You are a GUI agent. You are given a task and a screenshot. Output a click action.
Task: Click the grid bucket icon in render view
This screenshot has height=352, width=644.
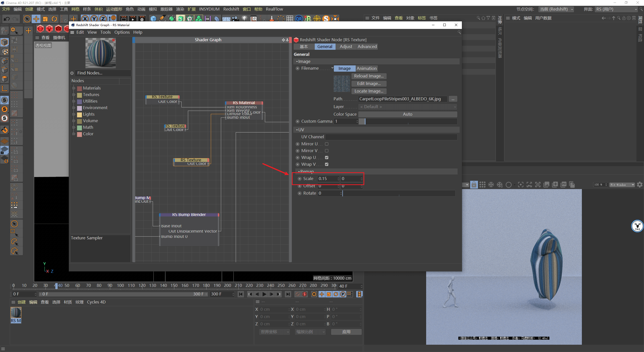pyautogui.click(x=482, y=185)
